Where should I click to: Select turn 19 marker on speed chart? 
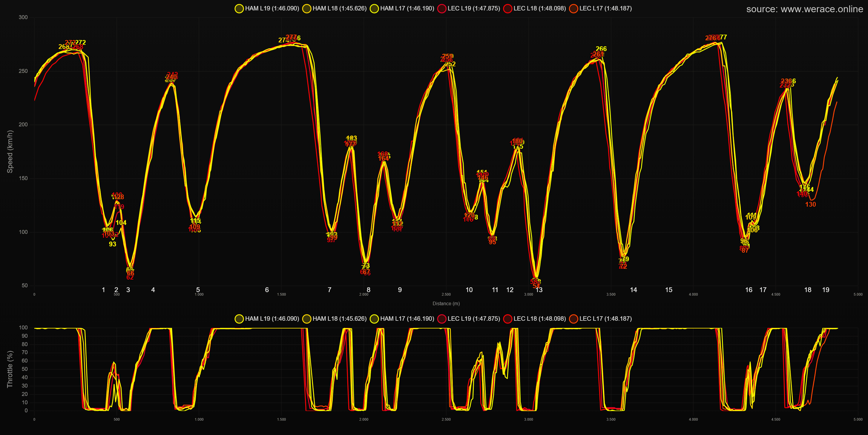826,290
